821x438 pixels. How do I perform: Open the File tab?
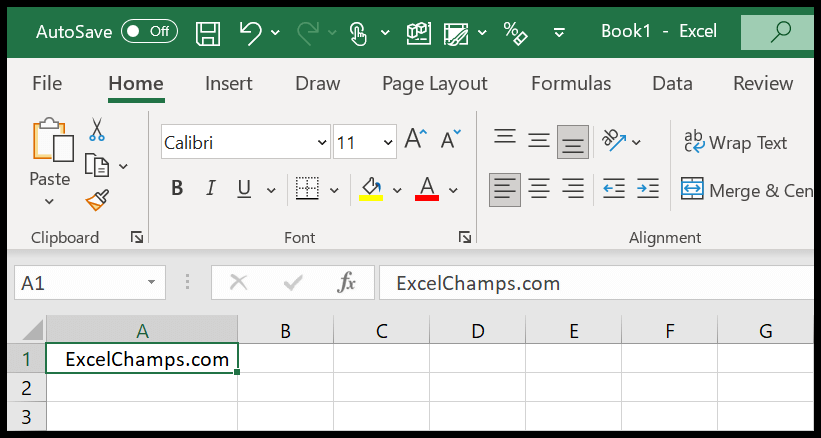[47, 84]
